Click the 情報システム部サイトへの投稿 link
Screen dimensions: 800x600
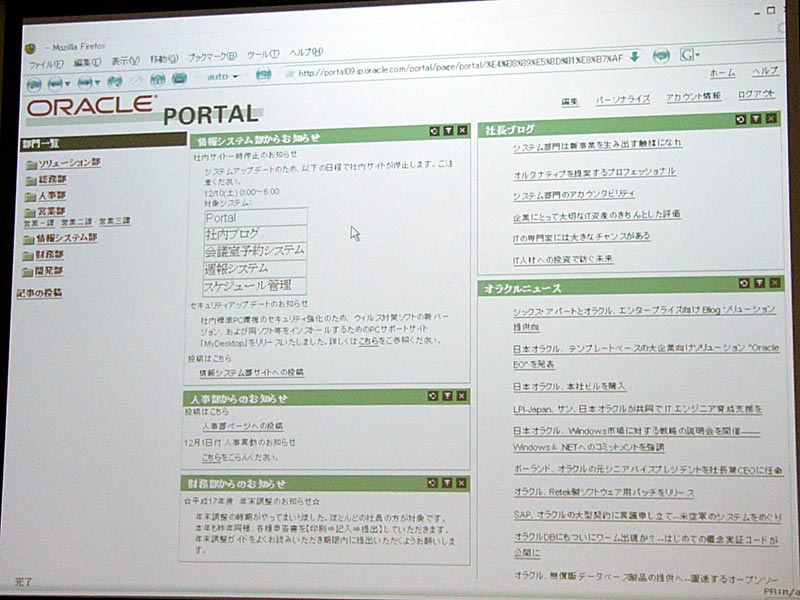(252, 373)
